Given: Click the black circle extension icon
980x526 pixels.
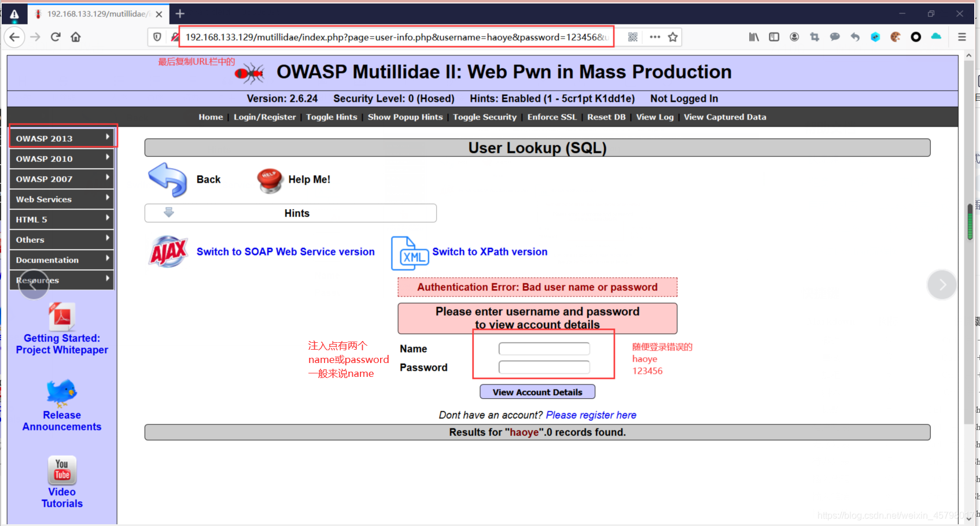Looking at the screenshot, I should (x=916, y=37).
